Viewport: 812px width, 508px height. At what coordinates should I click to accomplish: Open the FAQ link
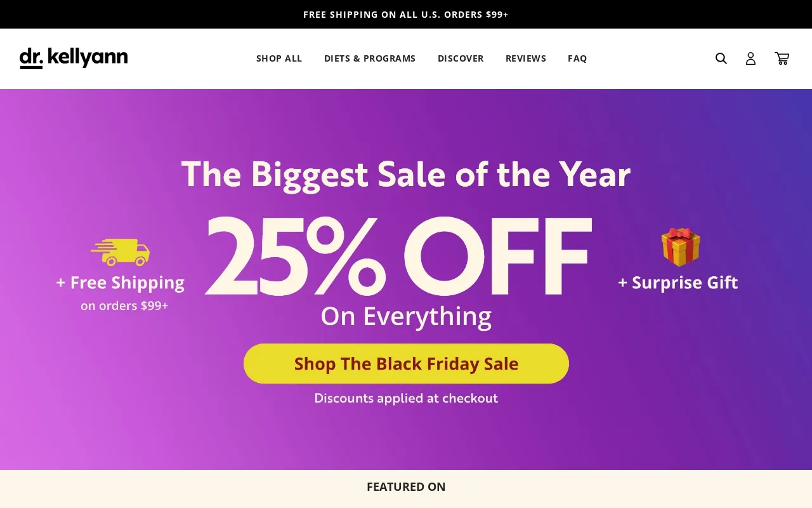[577, 58]
